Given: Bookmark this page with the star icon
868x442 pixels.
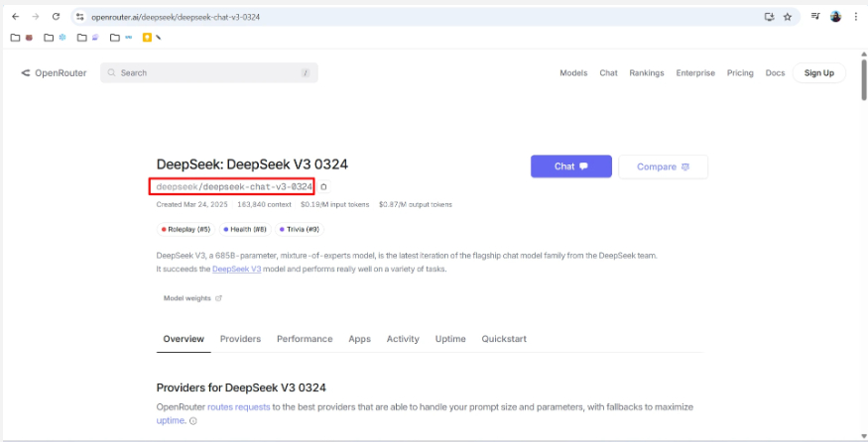Looking at the screenshot, I should 788,17.
